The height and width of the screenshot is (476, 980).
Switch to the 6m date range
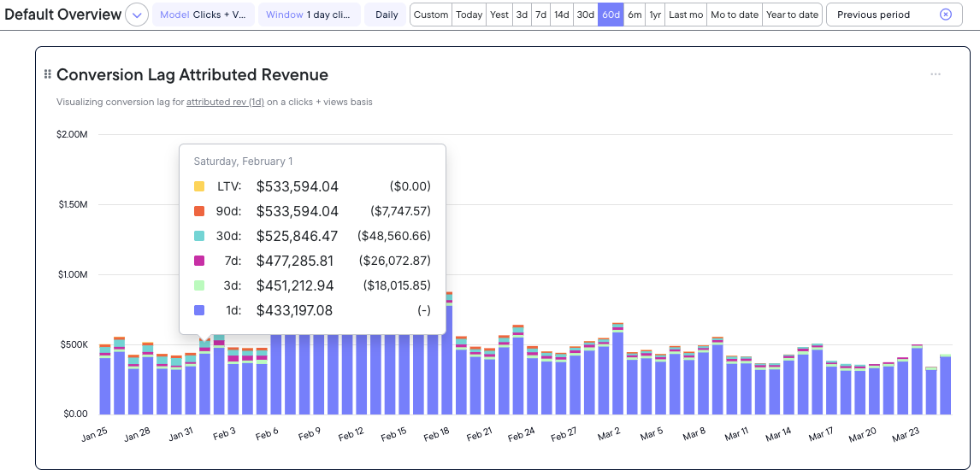(x=635, y=15)
